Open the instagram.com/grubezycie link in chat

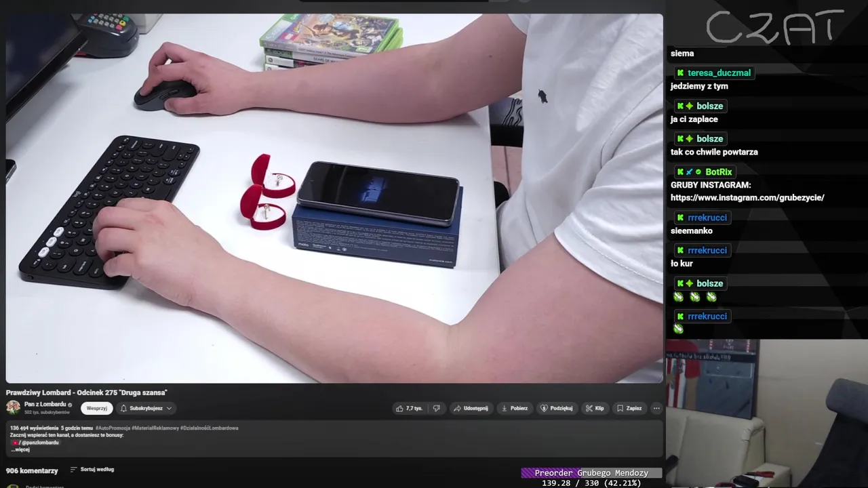[747, 198]
